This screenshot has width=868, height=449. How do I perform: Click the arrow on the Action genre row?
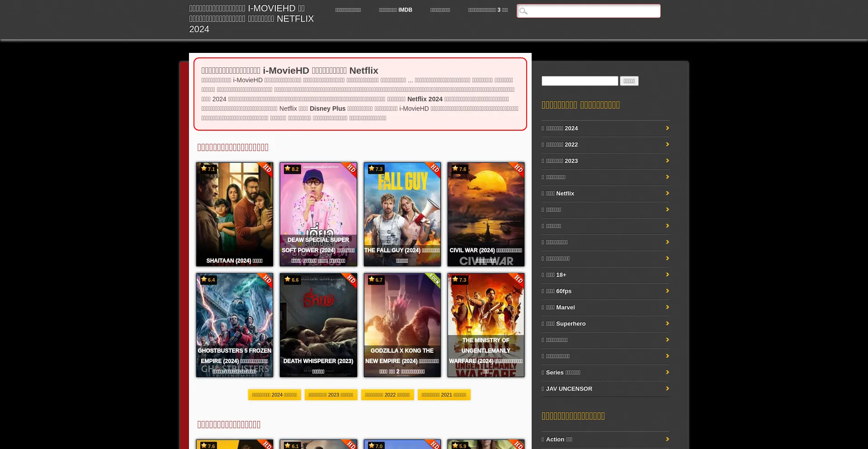point(667,439)
